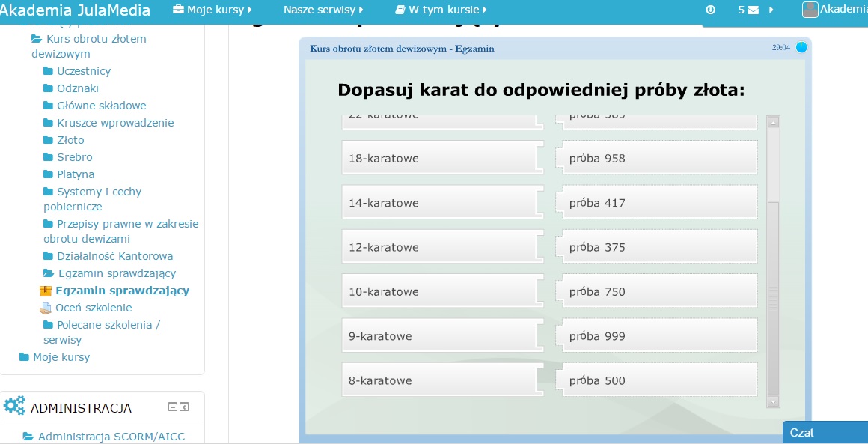Expand the Moje kursy dropdown menu

pos(213,10)
